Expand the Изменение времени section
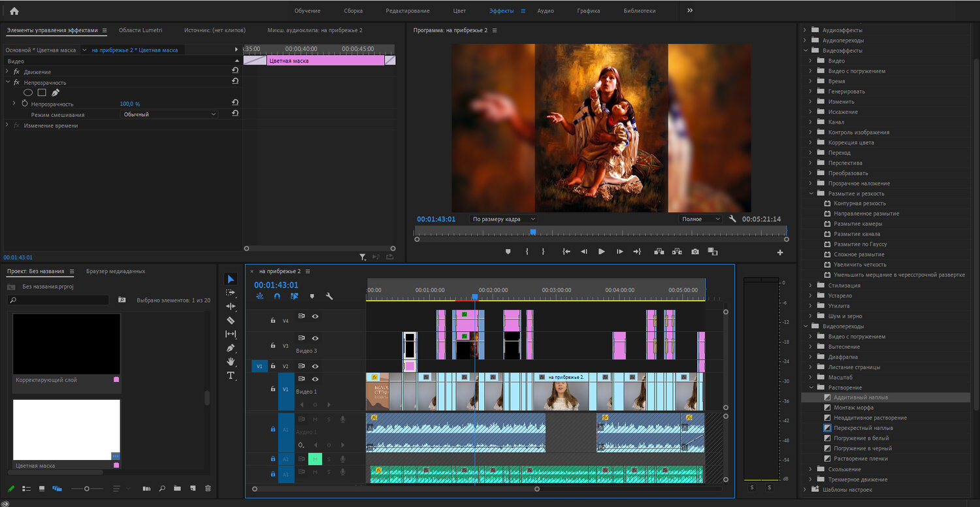980x507 pixels. pos(7,125)
